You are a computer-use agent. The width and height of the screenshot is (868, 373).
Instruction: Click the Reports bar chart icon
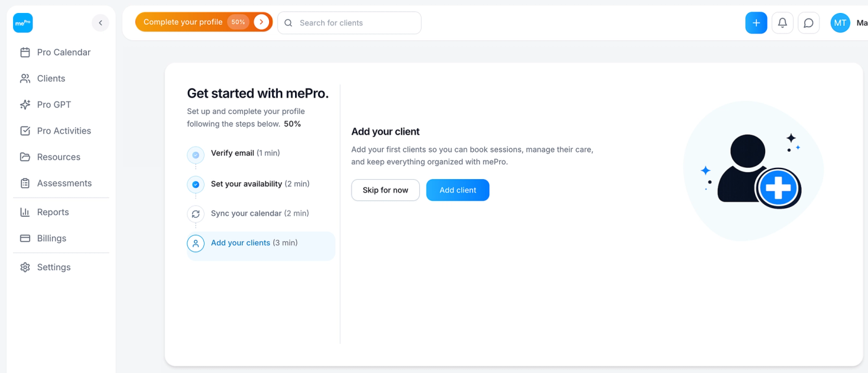coord(25,212)
